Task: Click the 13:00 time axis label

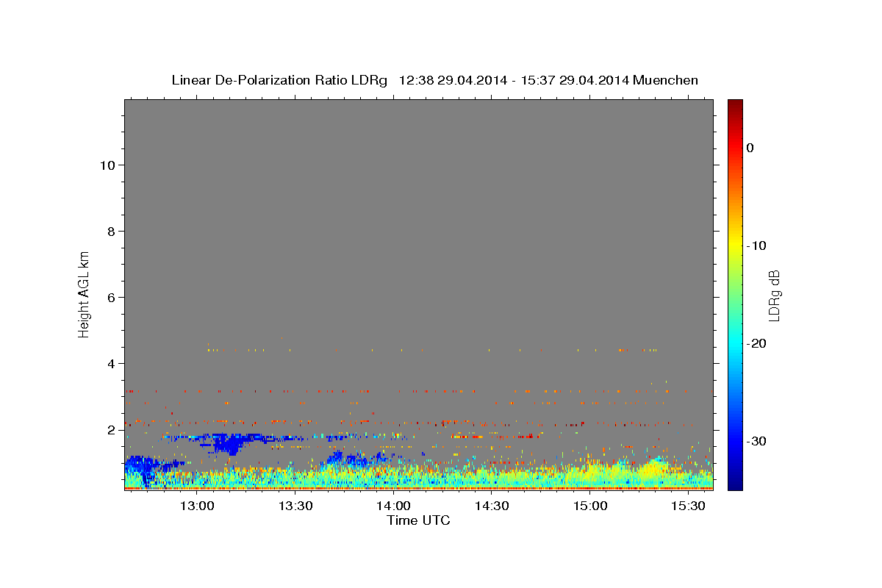Action: tap(197, 506)
